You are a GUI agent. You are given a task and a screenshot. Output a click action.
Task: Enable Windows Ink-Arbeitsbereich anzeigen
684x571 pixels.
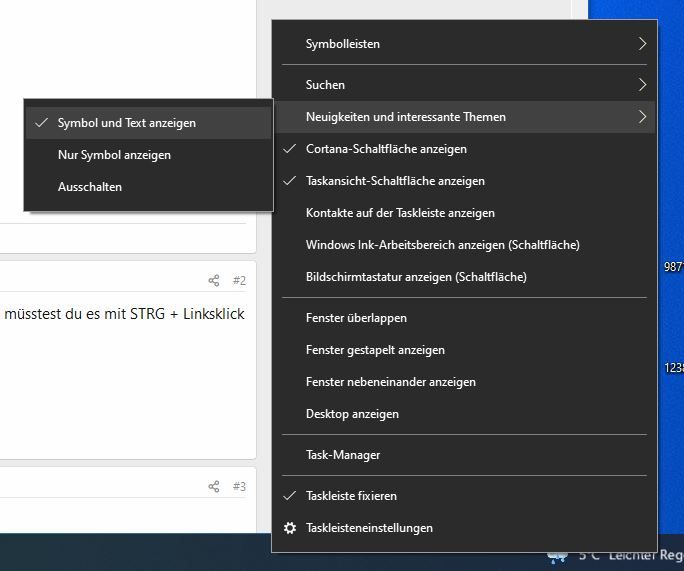465,245
